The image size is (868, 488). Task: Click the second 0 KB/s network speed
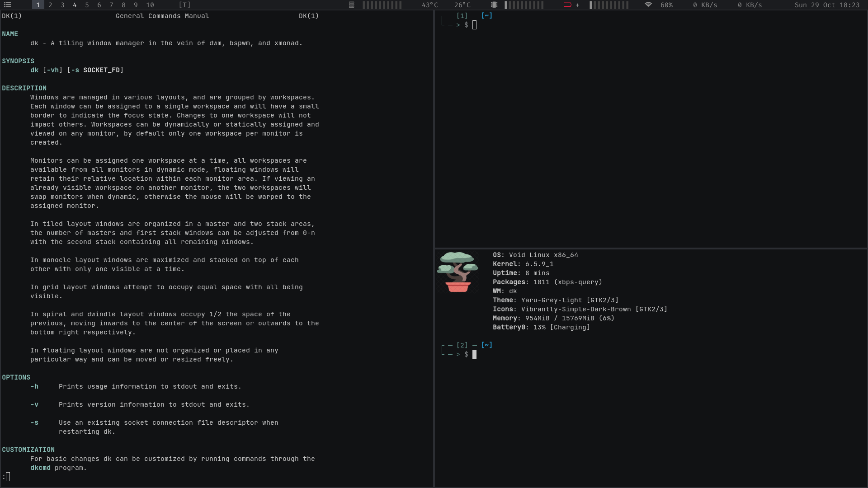click(750, 5)
